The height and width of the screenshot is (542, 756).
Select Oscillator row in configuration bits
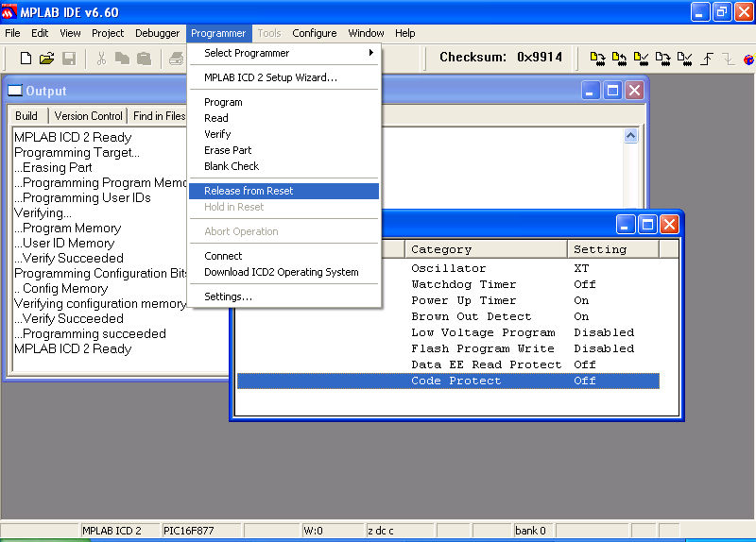point(448,268)
